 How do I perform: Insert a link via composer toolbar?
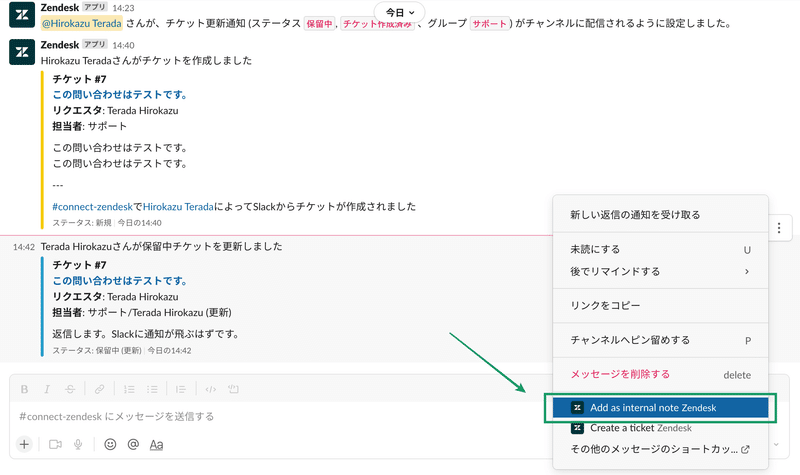click(99, 389)
